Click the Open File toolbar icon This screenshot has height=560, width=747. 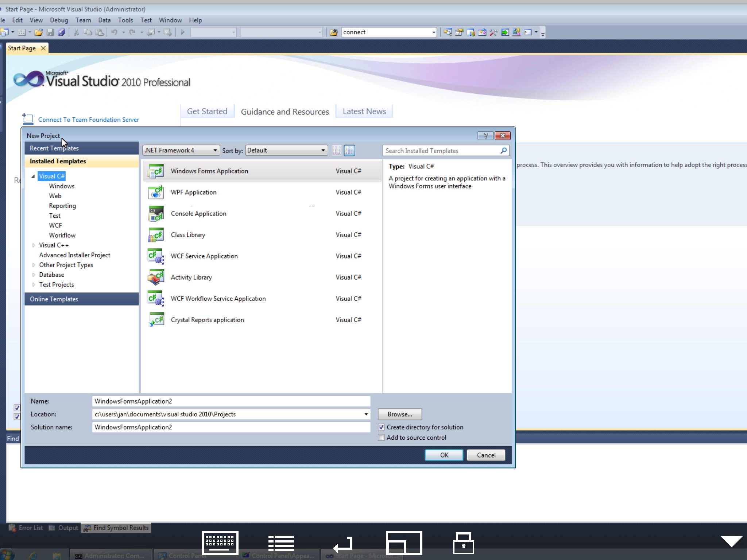(x=39, y=32)
